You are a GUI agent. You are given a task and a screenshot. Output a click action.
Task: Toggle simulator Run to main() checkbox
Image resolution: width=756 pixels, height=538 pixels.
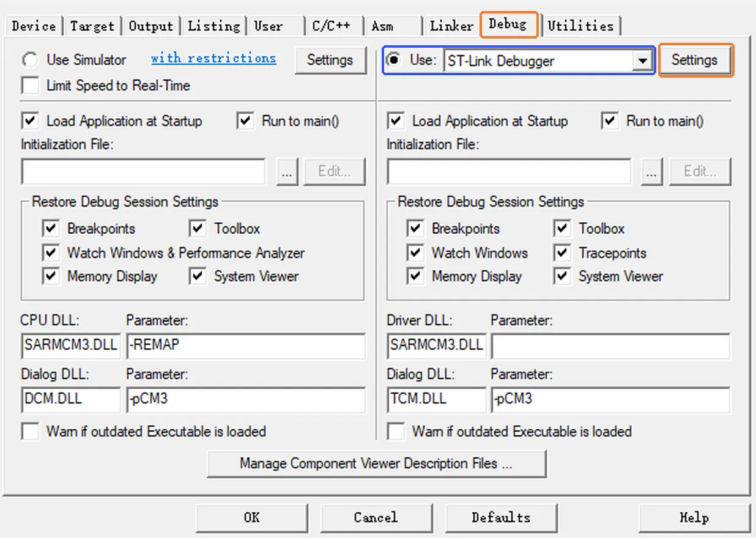[x=245, y=120]
